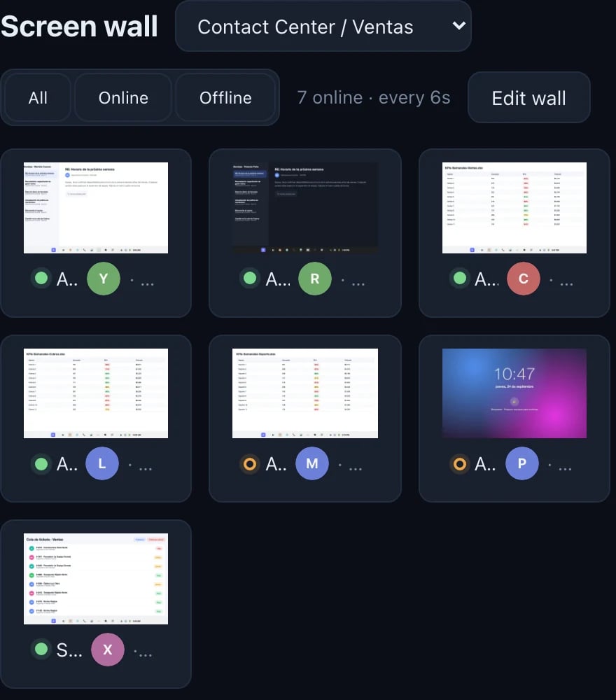Open the spreadsheet thumbnail above avatar L
This screenshot has width=616, height=700.
(96, 393)
